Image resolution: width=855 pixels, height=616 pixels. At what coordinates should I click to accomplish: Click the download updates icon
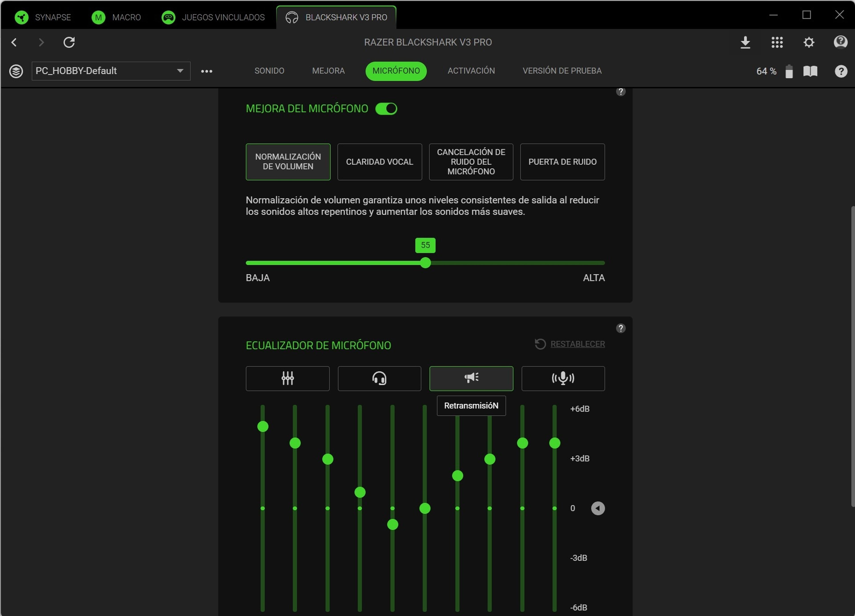(746, 42)
